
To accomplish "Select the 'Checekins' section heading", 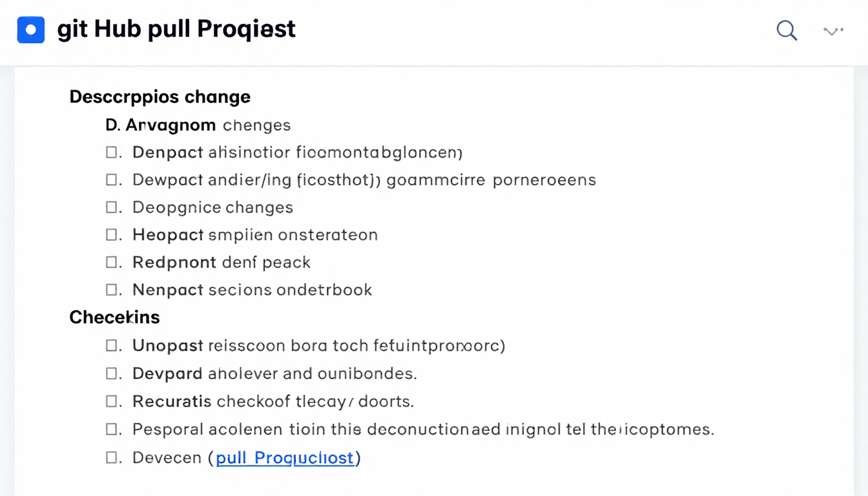I will point(114,317).
